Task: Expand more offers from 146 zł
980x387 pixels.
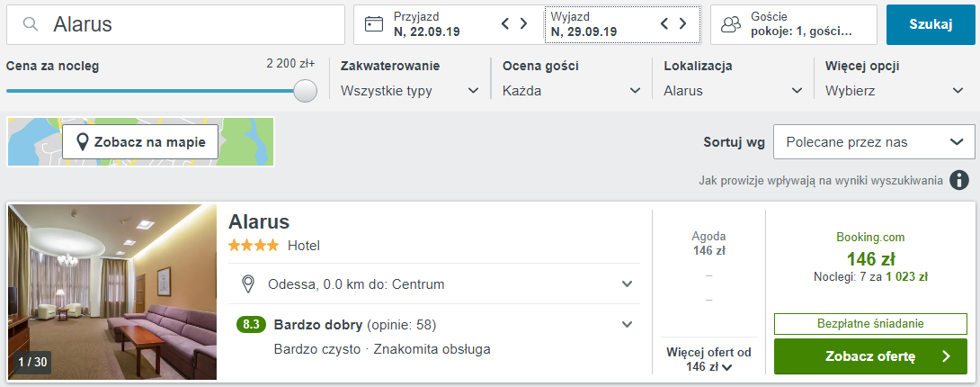Action: (x=708, y=359)
